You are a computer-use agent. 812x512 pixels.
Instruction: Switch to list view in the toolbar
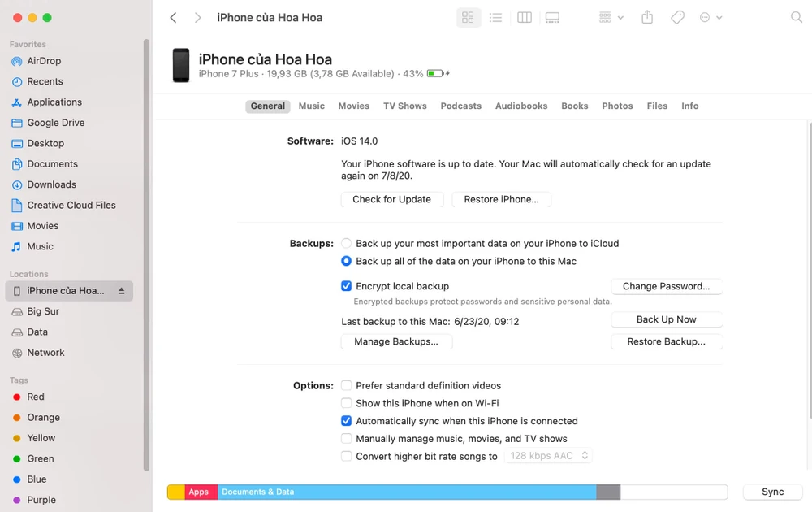point(495,17)
